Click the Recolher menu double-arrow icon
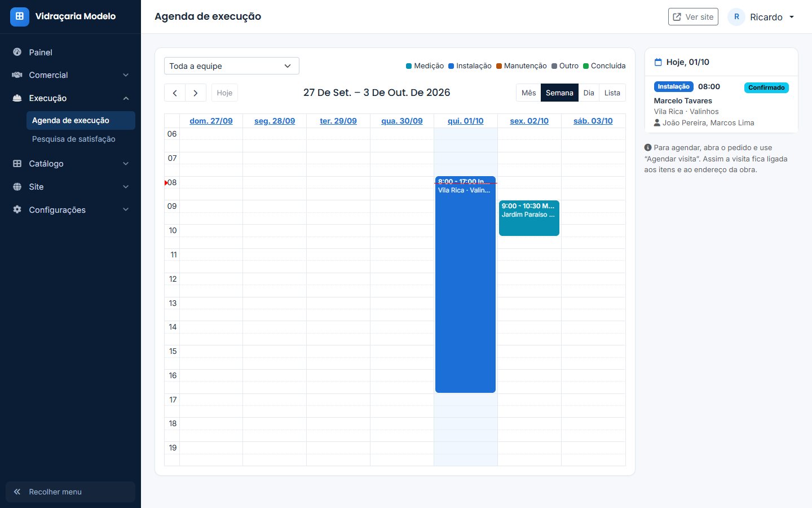This screenshot has height=508, width=812. (17, 492)
